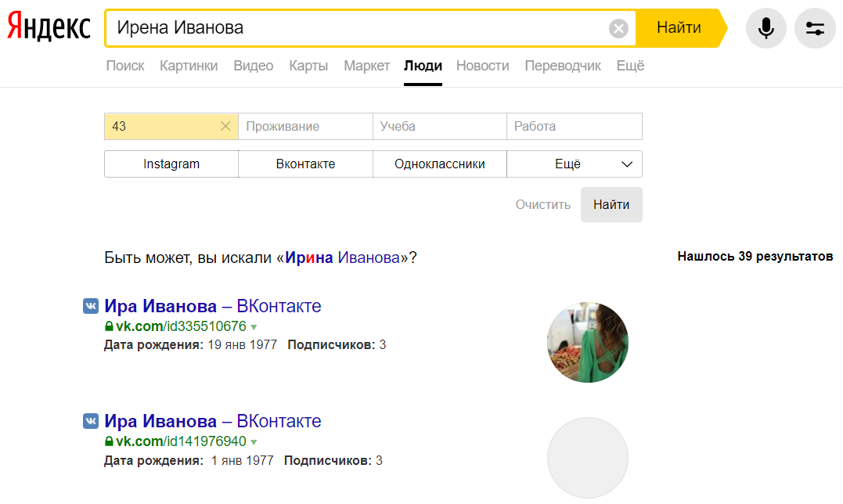Image resolution: width=843 pixels, height=504 pixels.
Task: Switch to the Поиск tab
Action: tap(124, 66)
